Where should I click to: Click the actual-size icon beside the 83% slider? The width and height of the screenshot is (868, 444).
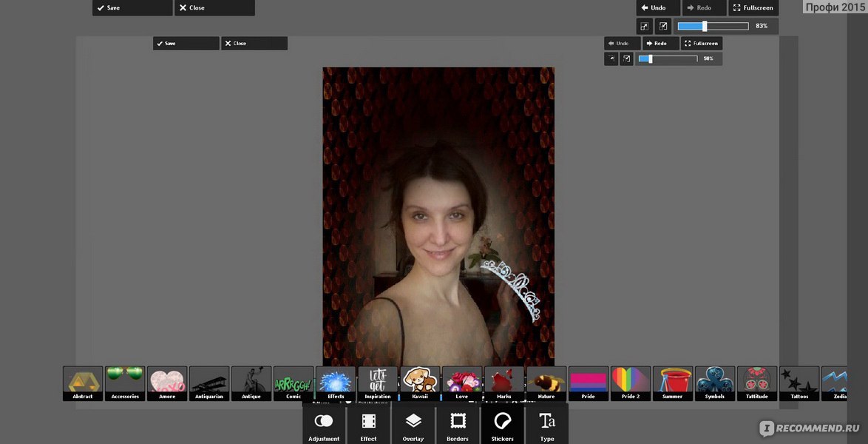coord(645,27)
